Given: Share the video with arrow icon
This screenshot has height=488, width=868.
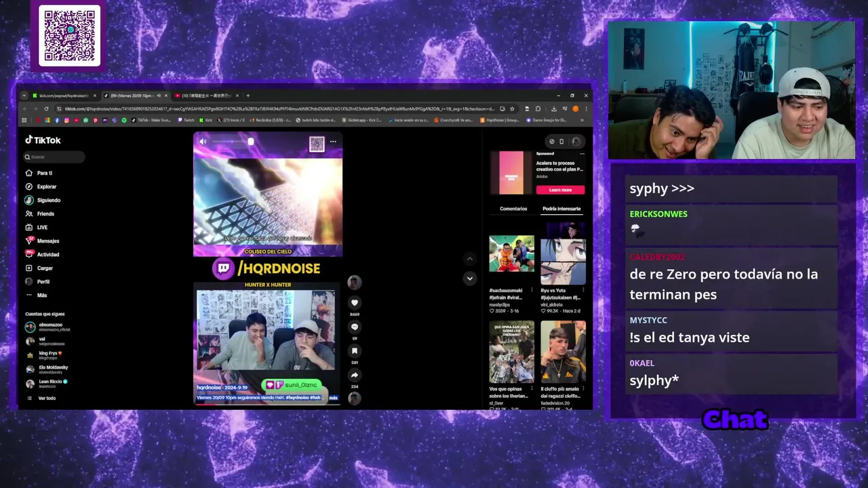Looking at the screenshot, I should (x=354, y=375).
